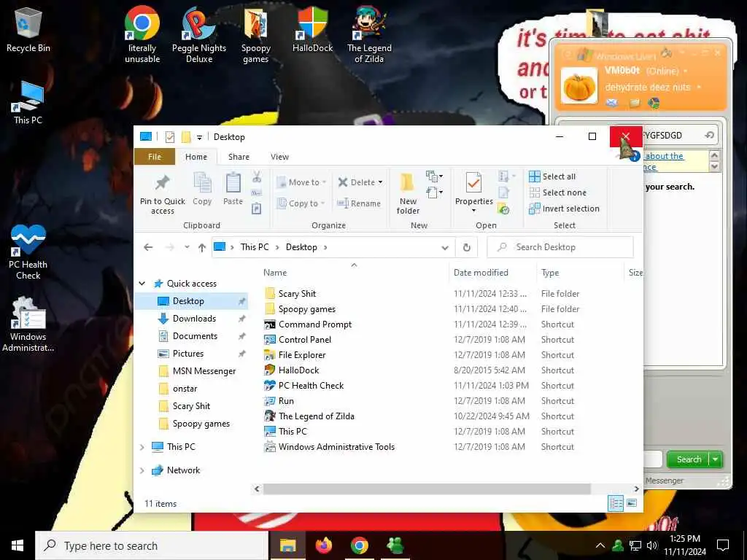Switch to the View ribbon tab

(x=279, y=157)
